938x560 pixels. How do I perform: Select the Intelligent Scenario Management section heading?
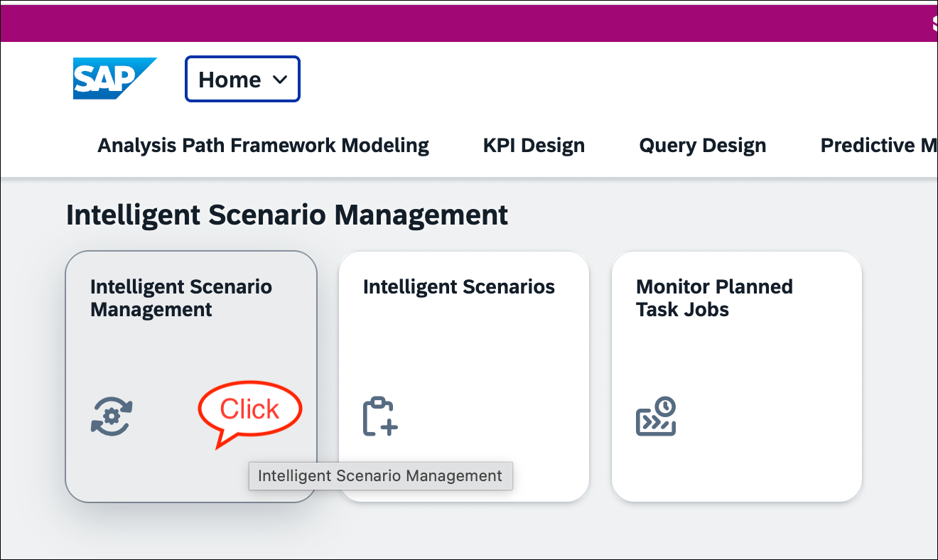click(x=287, y=215)
